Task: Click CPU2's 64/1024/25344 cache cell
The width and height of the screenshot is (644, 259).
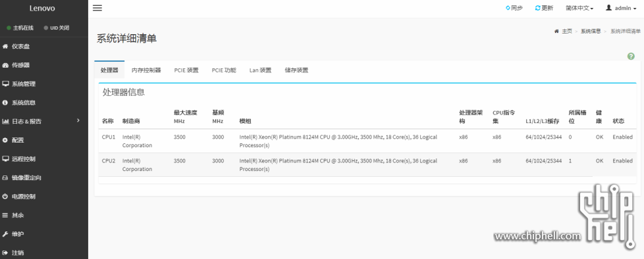Action: coord(544,160)
